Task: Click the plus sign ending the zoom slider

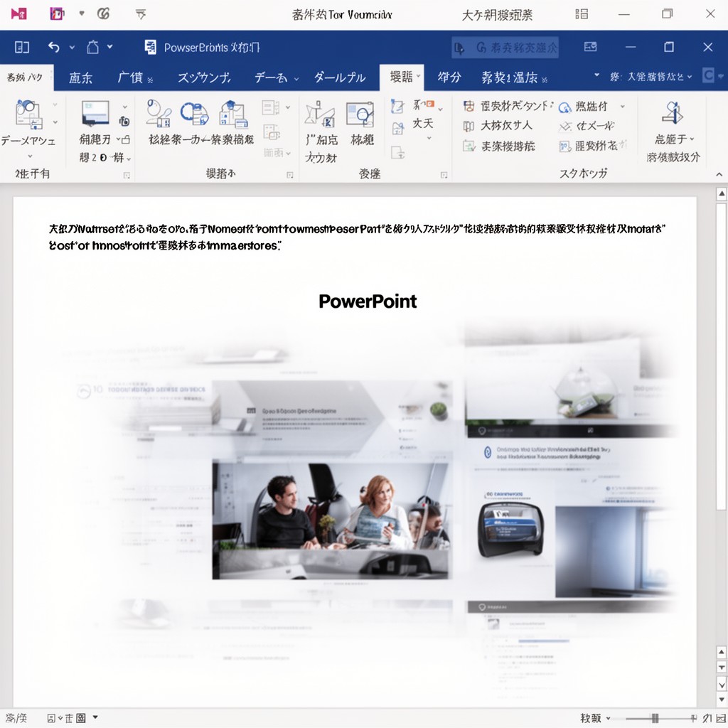Action: click(694, 718)
